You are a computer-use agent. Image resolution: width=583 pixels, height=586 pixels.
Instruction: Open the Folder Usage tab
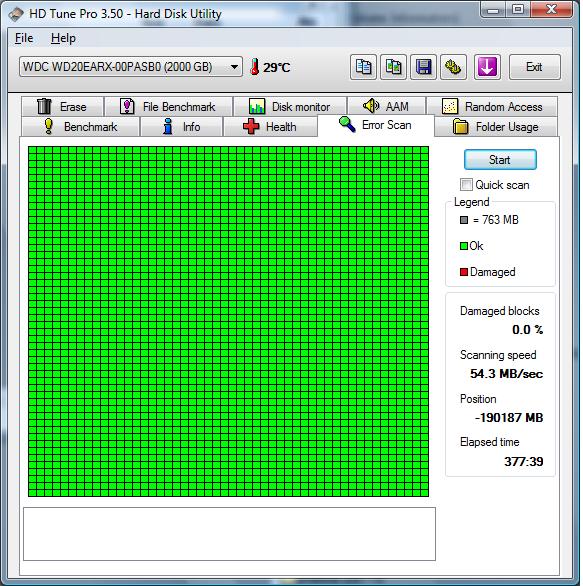click(x=496, y=127)
